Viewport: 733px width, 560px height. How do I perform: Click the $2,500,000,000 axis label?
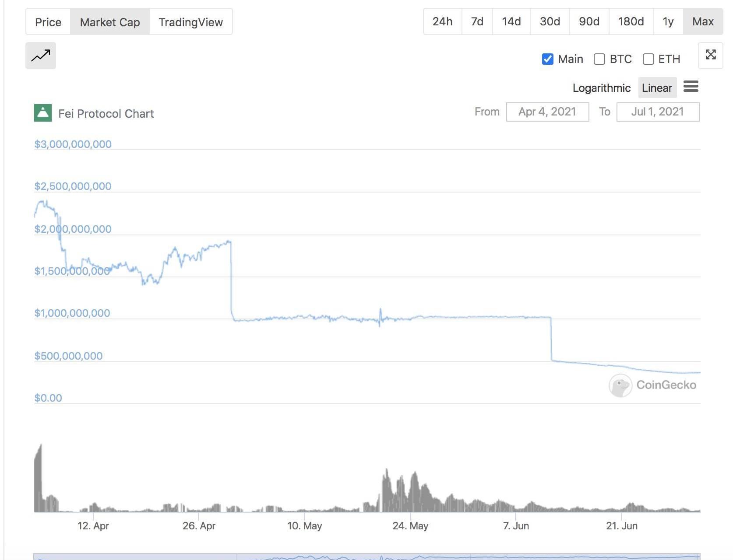pos(73,186)
